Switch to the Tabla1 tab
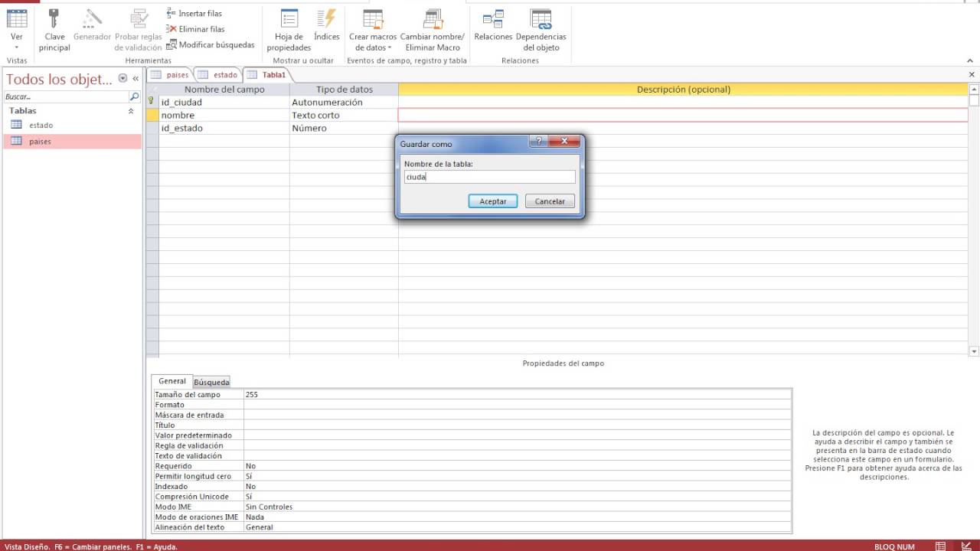Image resolution: width=980 pixels, height=551 pixels. 266,75
